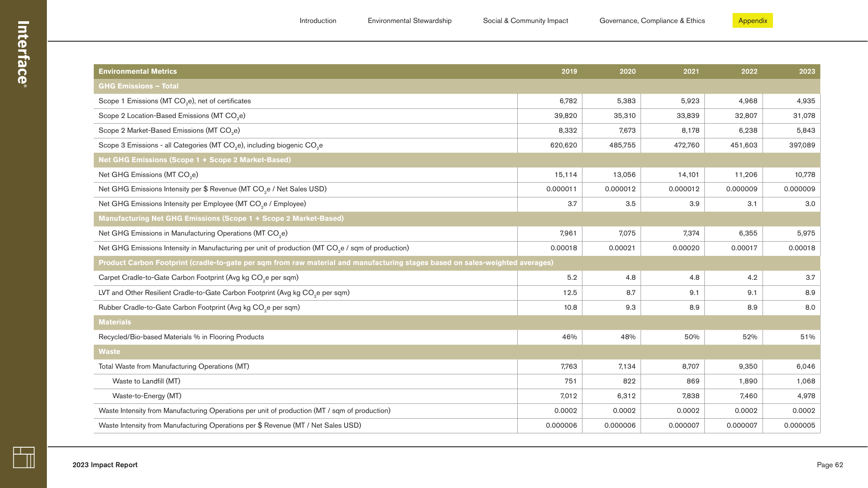This screenshot has width=868, height=488.
Task: Click the Page 62 footer number
Action: pyautogui.click(x=830, y=465)
